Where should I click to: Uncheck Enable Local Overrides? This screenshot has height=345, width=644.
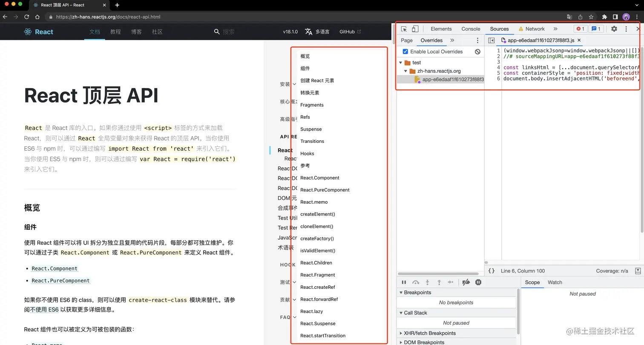(x=405, y=51)
